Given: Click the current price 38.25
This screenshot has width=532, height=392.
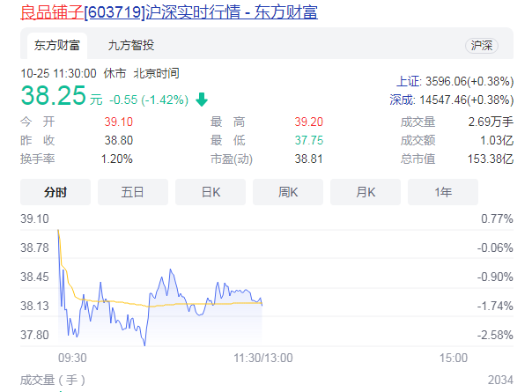Looking at the screenshot, I should click(x=54, y=95).
